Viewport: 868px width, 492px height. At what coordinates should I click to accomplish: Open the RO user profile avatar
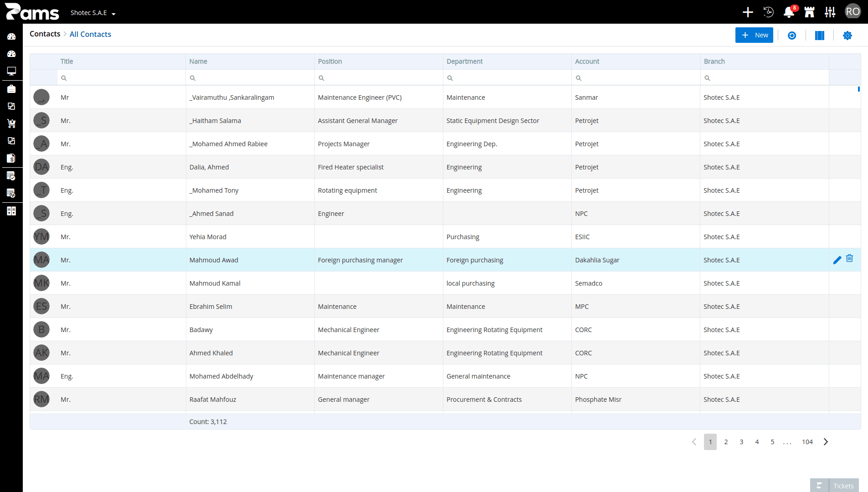tap(853, 12)
